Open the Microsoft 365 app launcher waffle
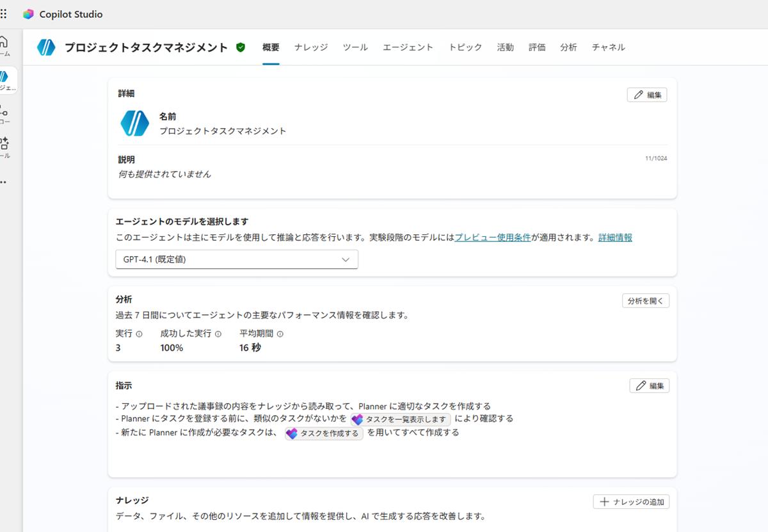 tap(5, 13)
